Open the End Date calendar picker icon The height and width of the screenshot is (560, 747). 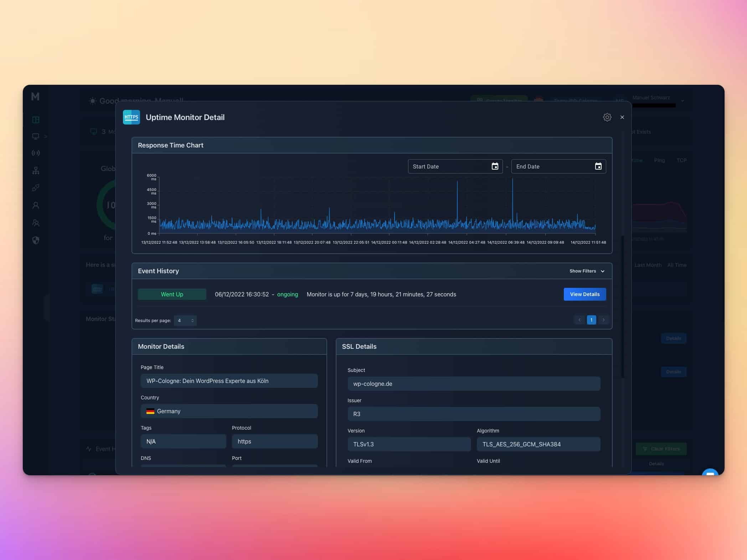point(598,166)
